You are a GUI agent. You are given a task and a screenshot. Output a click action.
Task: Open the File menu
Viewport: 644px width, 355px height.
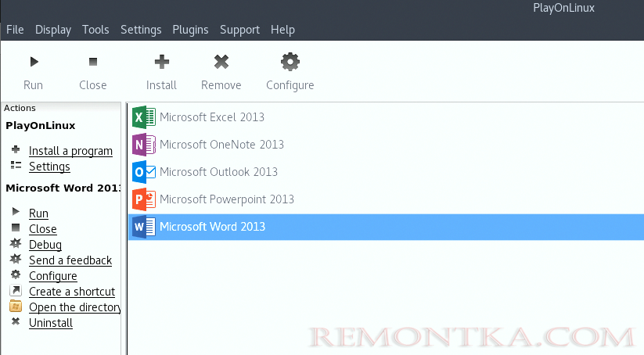click(15, 30)
